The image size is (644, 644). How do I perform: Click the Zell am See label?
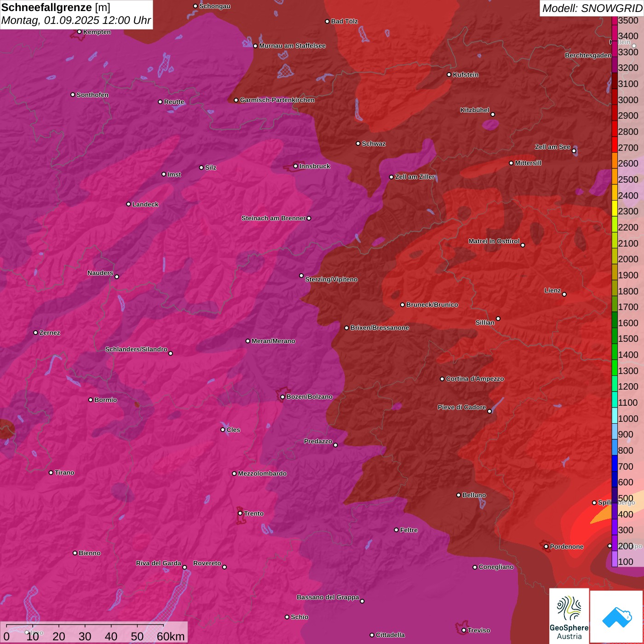click(552, 147)
